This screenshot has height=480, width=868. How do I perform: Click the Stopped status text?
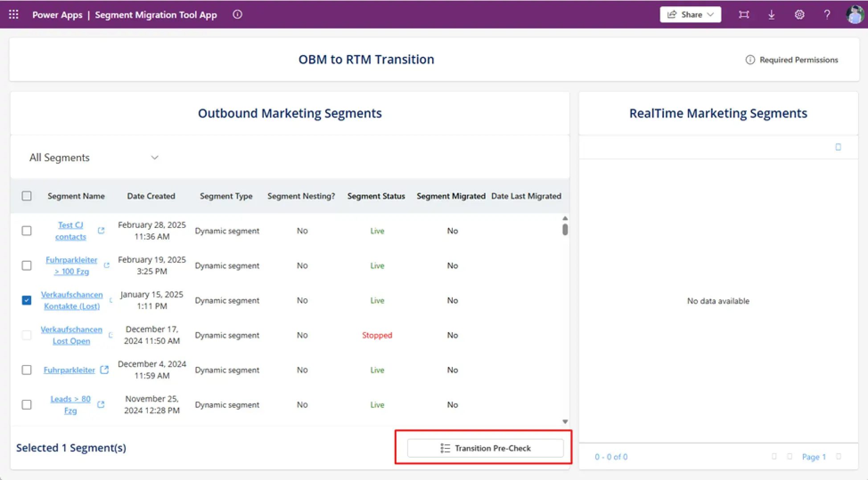(377, 335)
